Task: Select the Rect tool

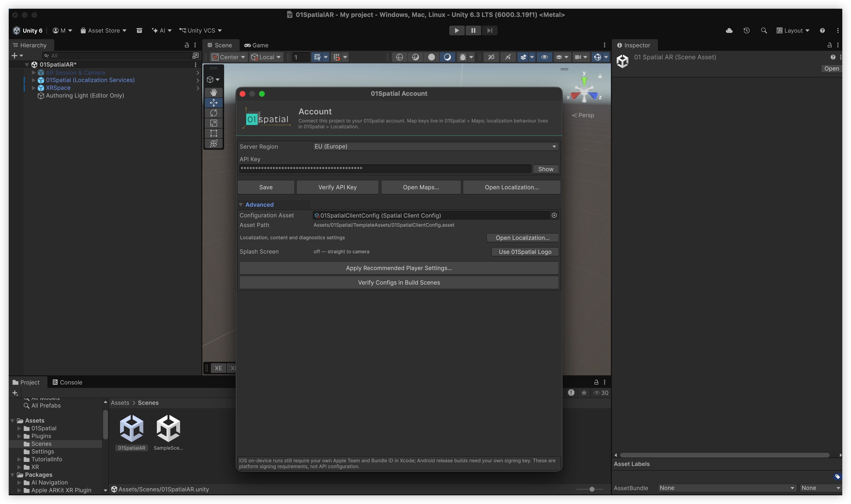Action: click(213, 133)
